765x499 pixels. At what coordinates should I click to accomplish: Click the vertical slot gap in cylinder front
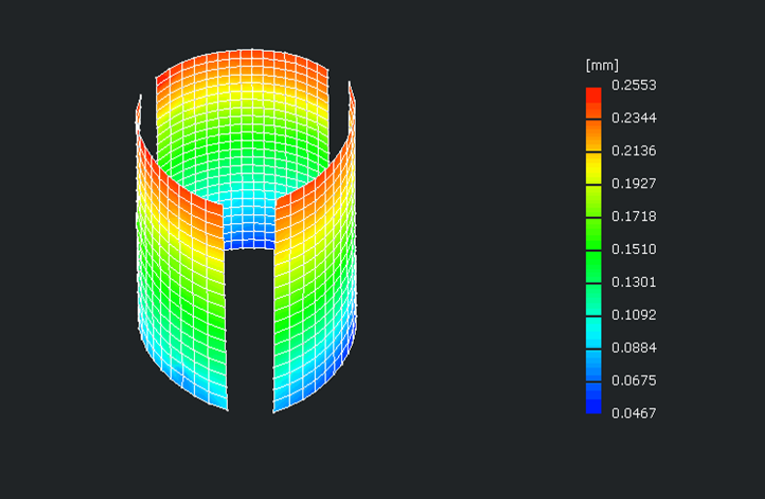pos(251,330)
